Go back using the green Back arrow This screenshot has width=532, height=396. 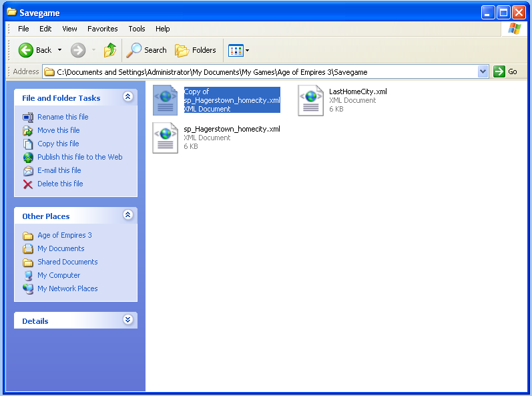pyautogui.click(x=26, y=50)
